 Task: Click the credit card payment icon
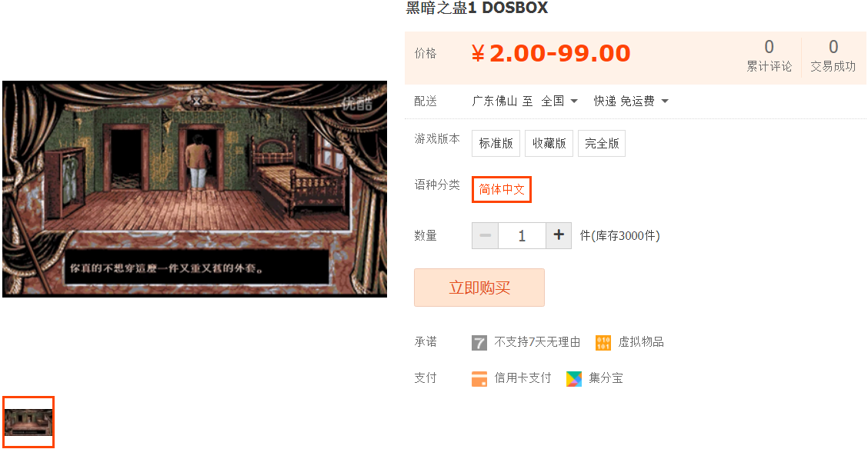pos(479,379)
